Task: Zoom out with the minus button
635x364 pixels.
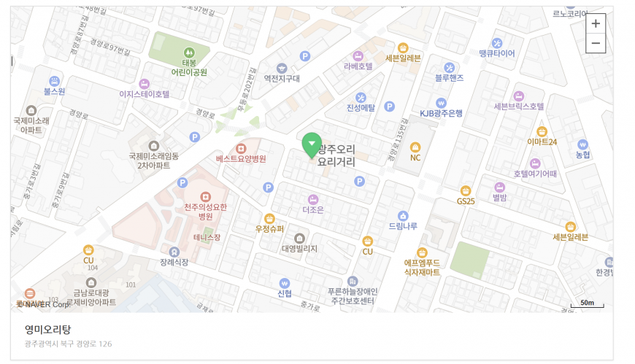Action: coord(596,43)
